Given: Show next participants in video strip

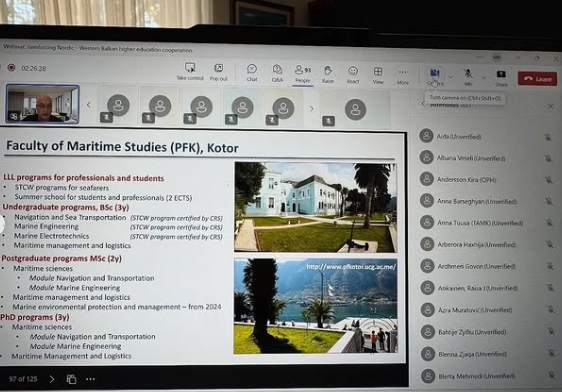Looking at the screenshot, I should point(311,108).
